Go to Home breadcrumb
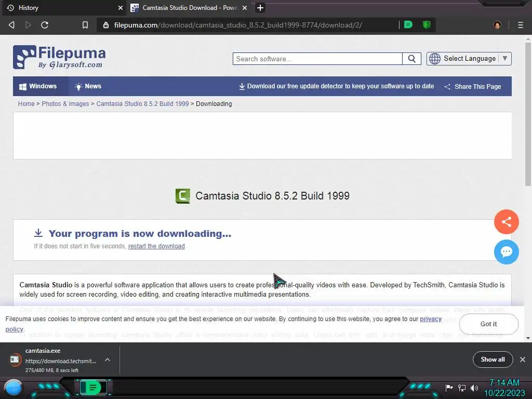Image resolution: width=532 pixels, height=399 pixels. coord(26,104)
